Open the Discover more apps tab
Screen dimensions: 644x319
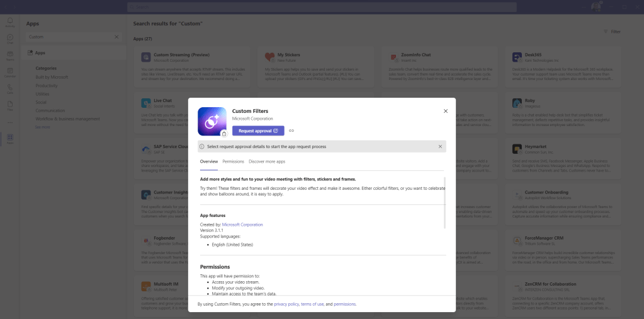tap(267, 162)
